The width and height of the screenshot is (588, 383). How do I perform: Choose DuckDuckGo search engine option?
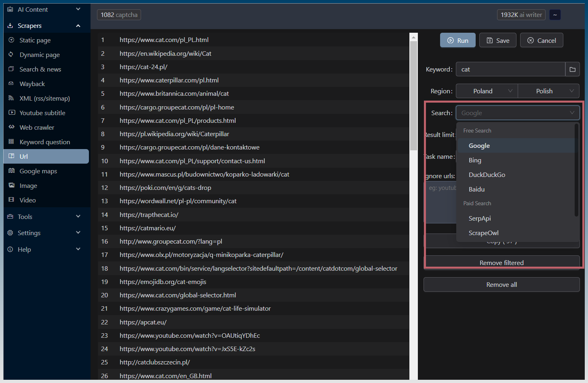coord(487,175)
